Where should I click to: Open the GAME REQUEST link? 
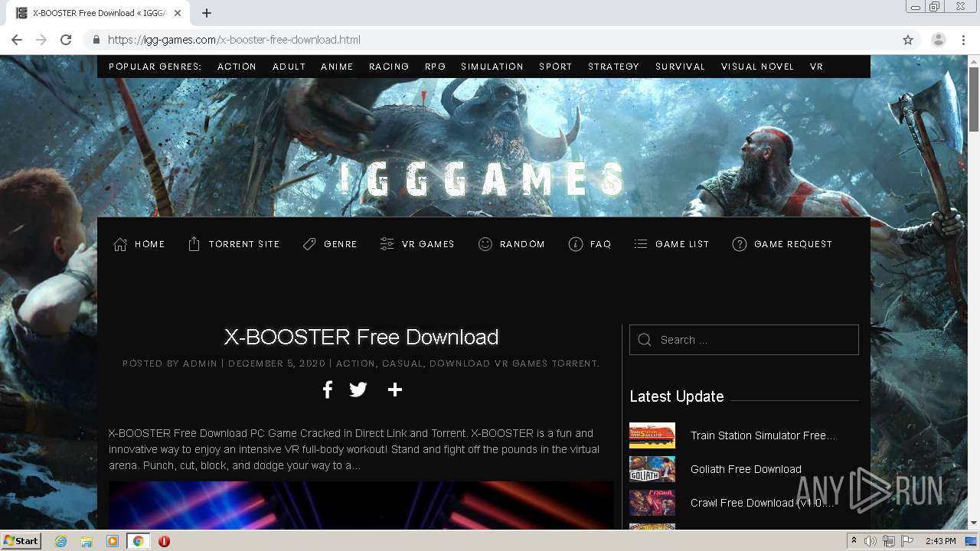793,244
